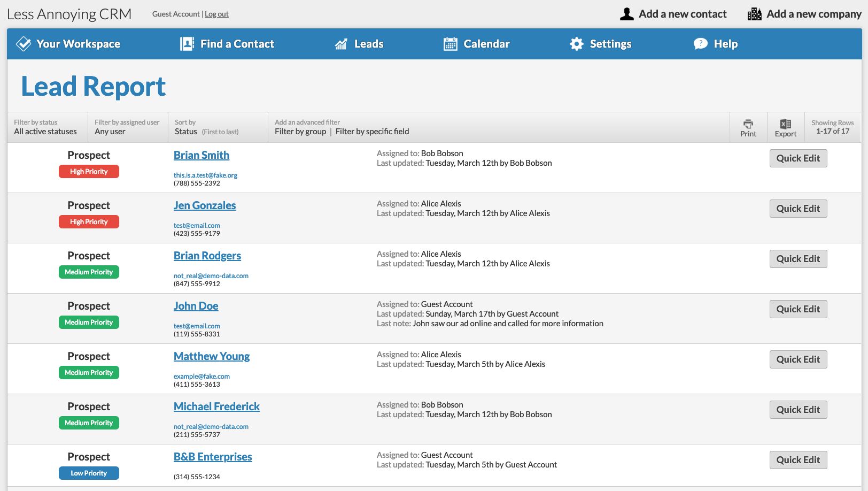Click Low Priority badge for B&B Enterprises
868x491 pixels.
(x=89, y=473)
